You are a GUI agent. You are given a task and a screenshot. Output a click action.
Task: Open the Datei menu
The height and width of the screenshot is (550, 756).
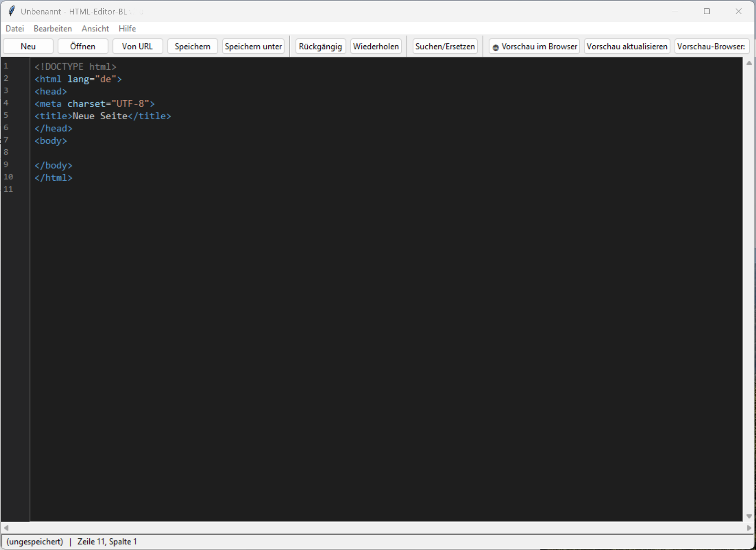pos(15,29)
